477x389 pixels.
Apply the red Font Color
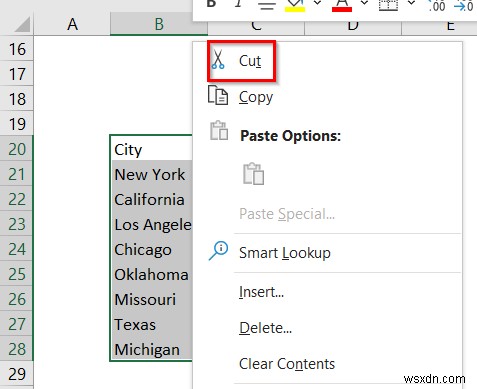(342, 5)
